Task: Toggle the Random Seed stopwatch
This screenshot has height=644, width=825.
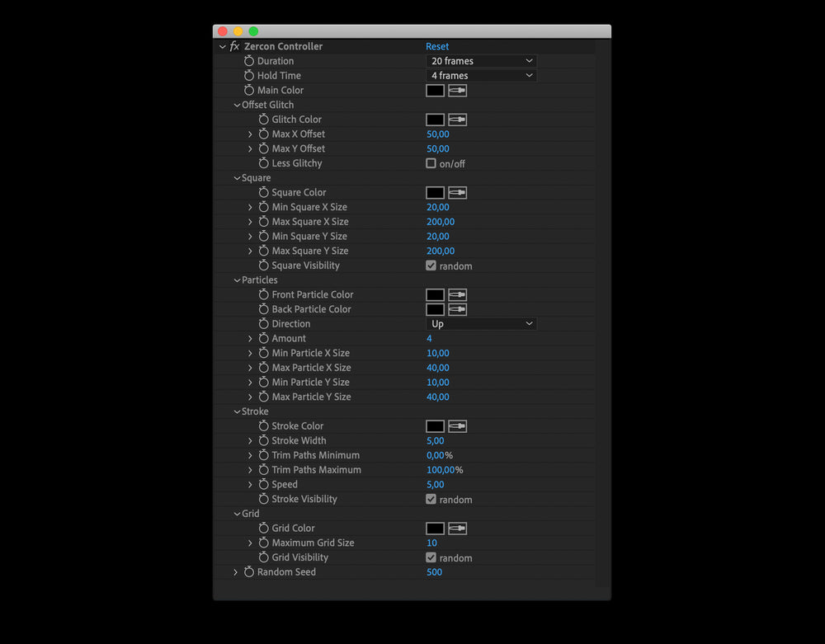Action: tap(249, 572)
